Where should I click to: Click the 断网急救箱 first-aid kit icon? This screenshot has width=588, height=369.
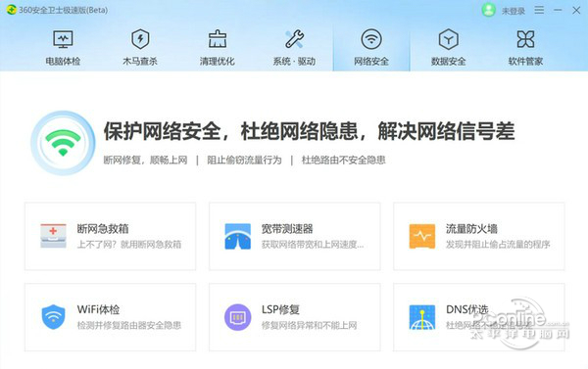[x=53, y=236]
